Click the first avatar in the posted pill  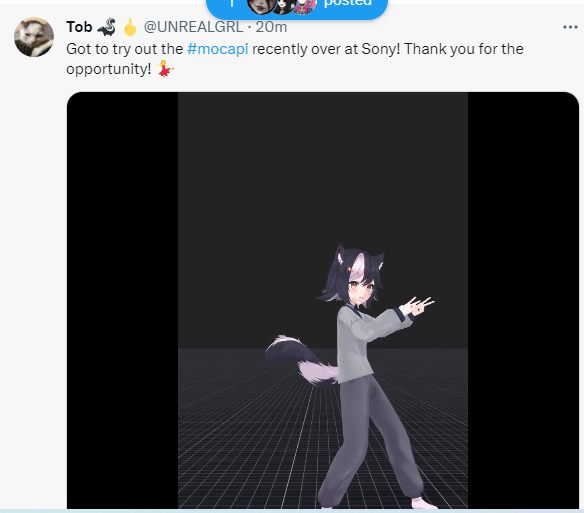coord(261,4)
